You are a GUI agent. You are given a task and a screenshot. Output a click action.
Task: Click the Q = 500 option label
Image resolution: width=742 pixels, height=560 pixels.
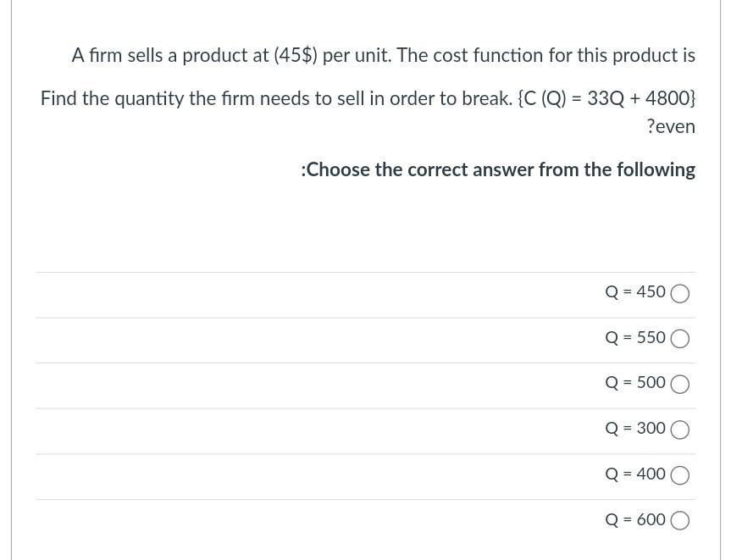(634, 382)
